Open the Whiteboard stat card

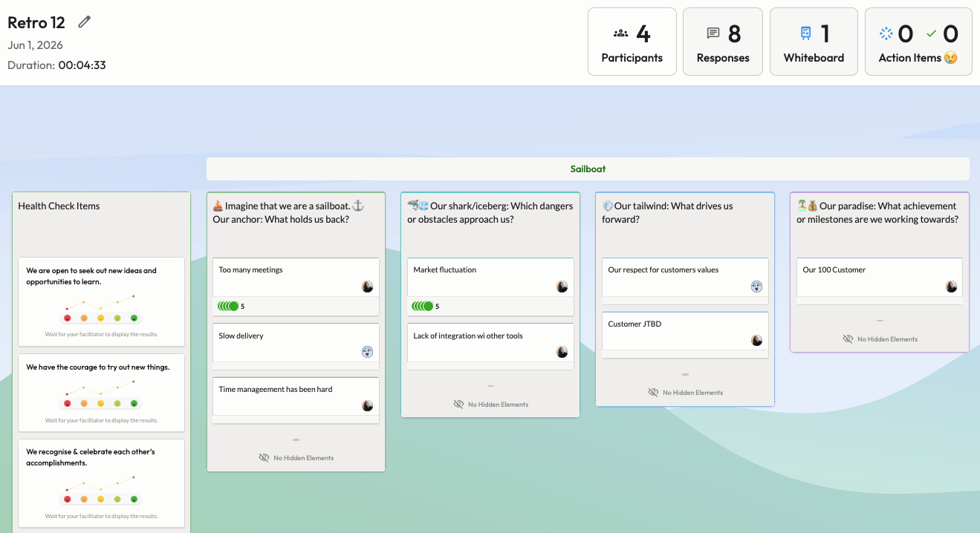814,42
